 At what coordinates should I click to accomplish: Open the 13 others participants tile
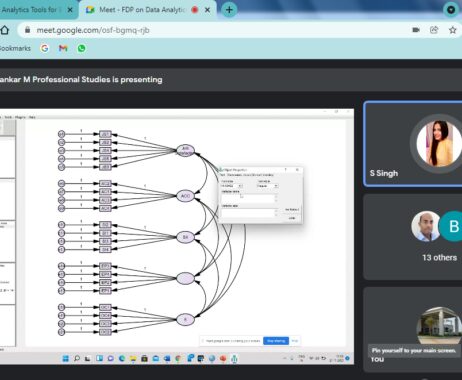(413, 237)
